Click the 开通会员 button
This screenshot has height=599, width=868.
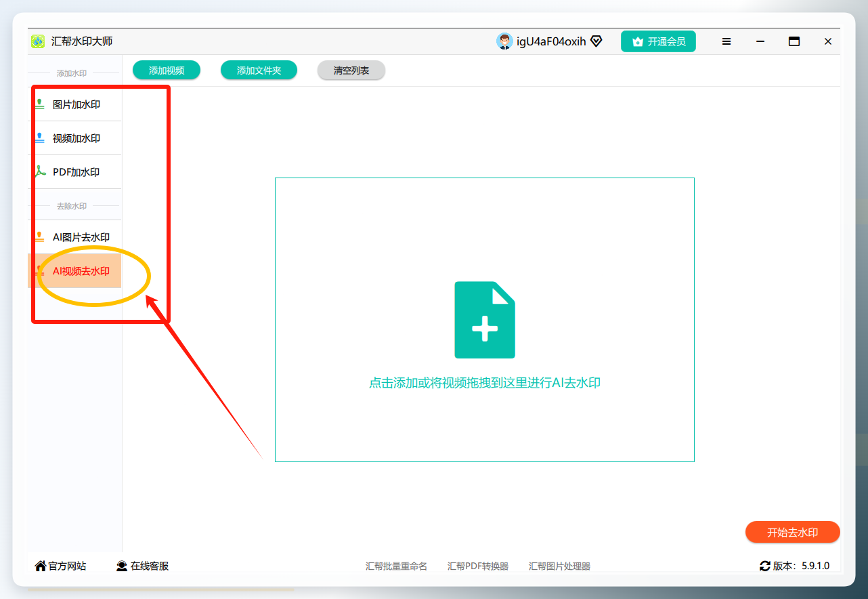[x=658, y=41]
